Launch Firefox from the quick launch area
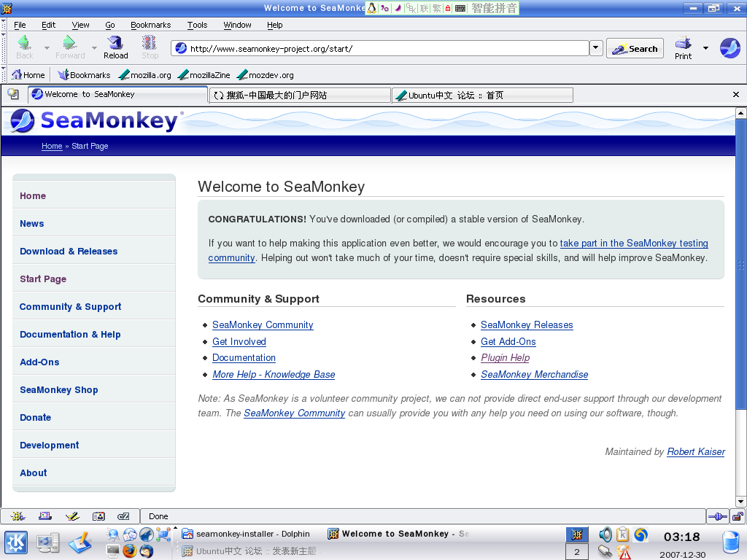 [x=129, y=551]
